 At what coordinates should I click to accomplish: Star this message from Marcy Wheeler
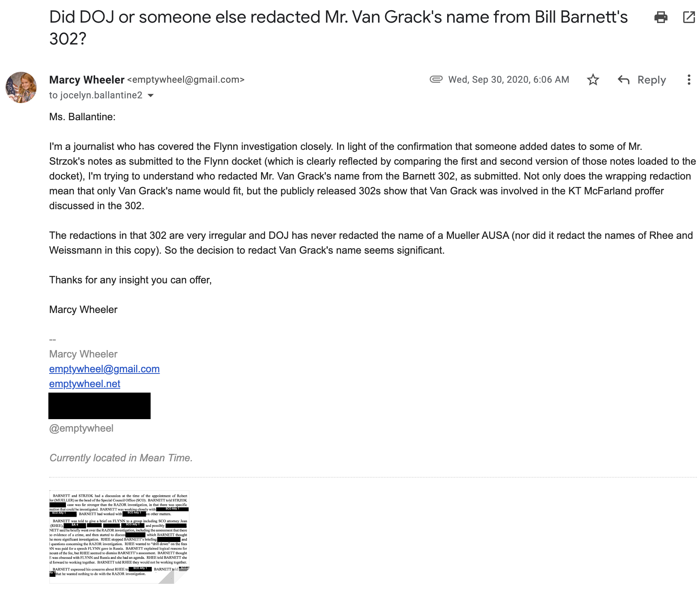click(593, 80)
